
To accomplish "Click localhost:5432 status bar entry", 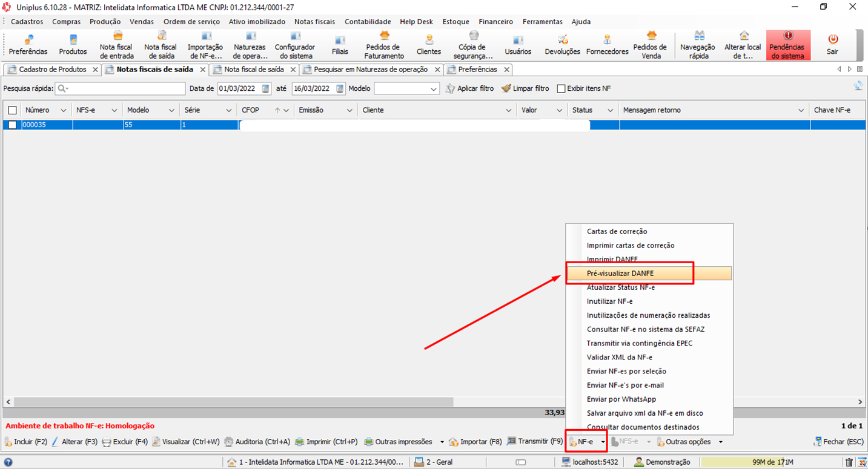I will pos(591,462).
